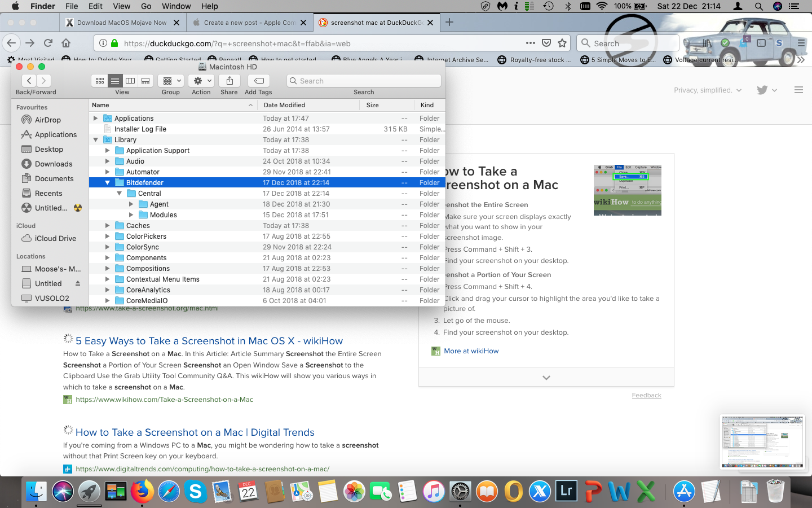
Task: Sort Finder list by Date Modified
Action: tap(308, 105)
